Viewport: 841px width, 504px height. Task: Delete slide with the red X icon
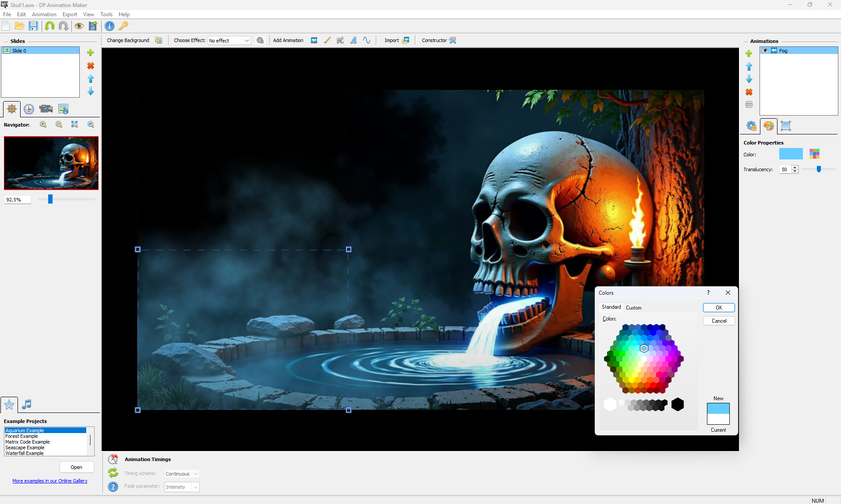(x=91, y=66)
